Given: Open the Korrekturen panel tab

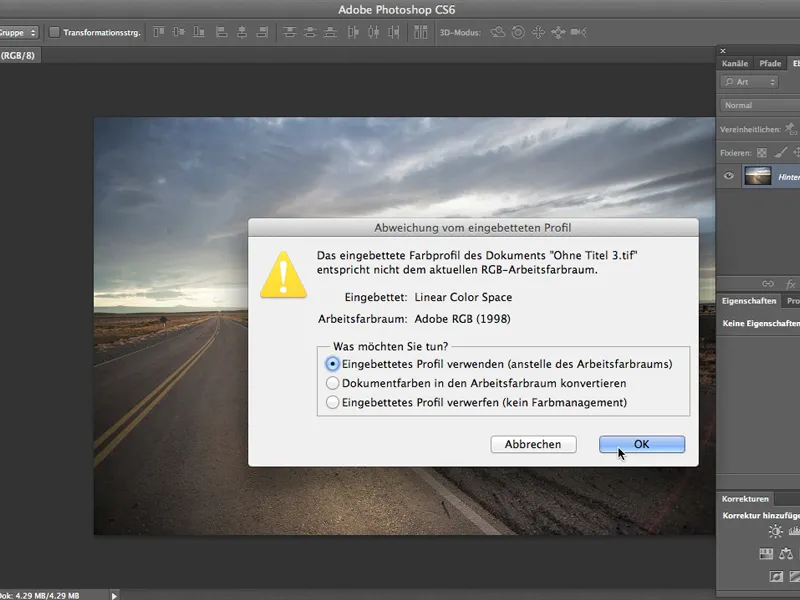Looking at the screenshot, I should (745, 498).
